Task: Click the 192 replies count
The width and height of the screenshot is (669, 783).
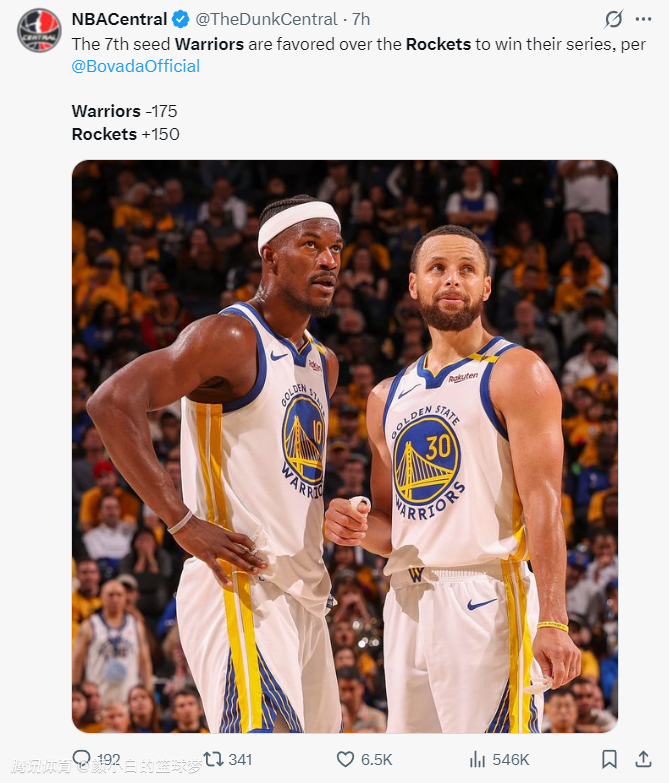Action: point(108,760)
